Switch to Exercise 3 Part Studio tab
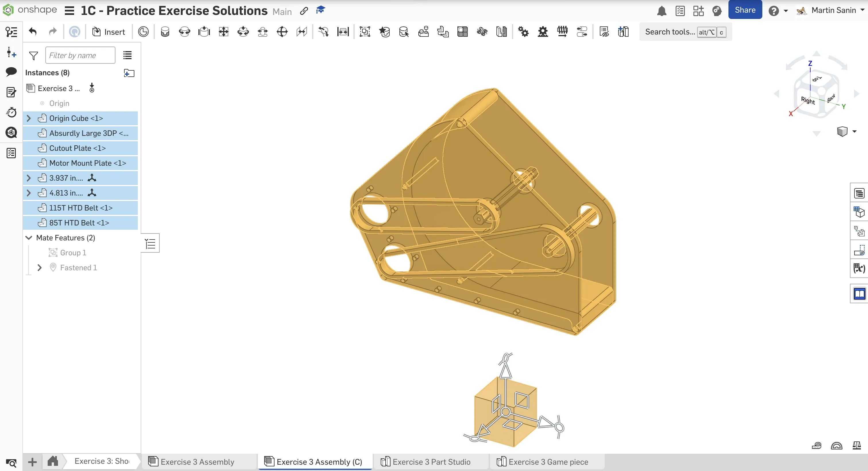 (431, 462)
